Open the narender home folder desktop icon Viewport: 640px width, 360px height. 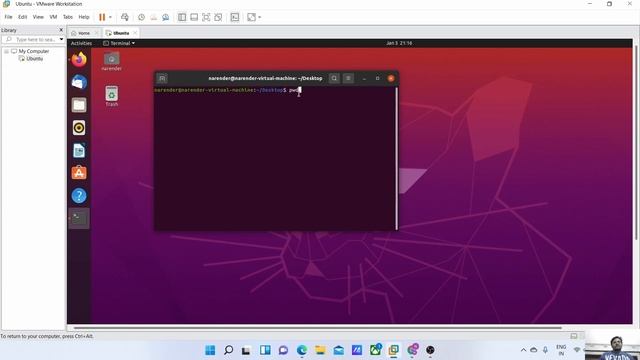pyautogui.click(x=111, y=61)
